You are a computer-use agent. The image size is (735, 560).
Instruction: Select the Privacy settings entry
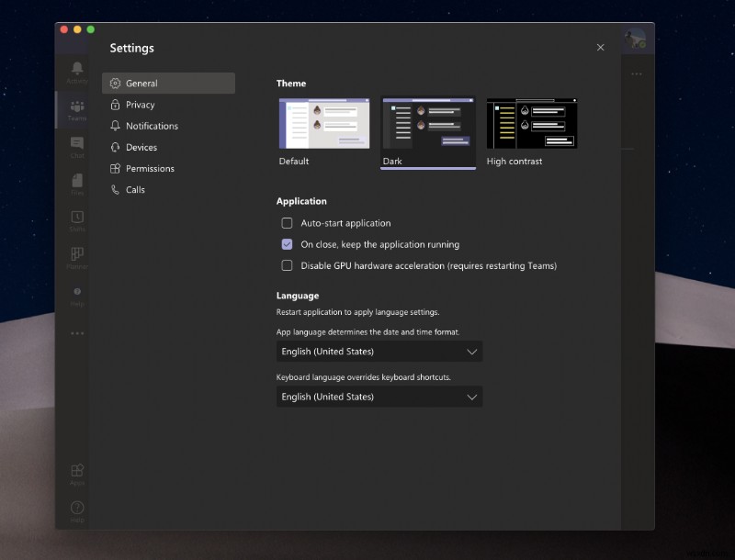[x=169, y=104]
